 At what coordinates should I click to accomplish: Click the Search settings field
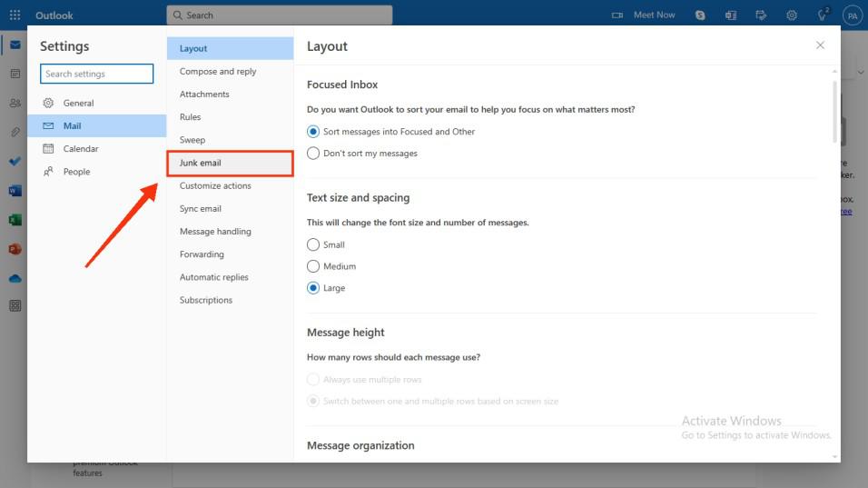click(96, 74)
